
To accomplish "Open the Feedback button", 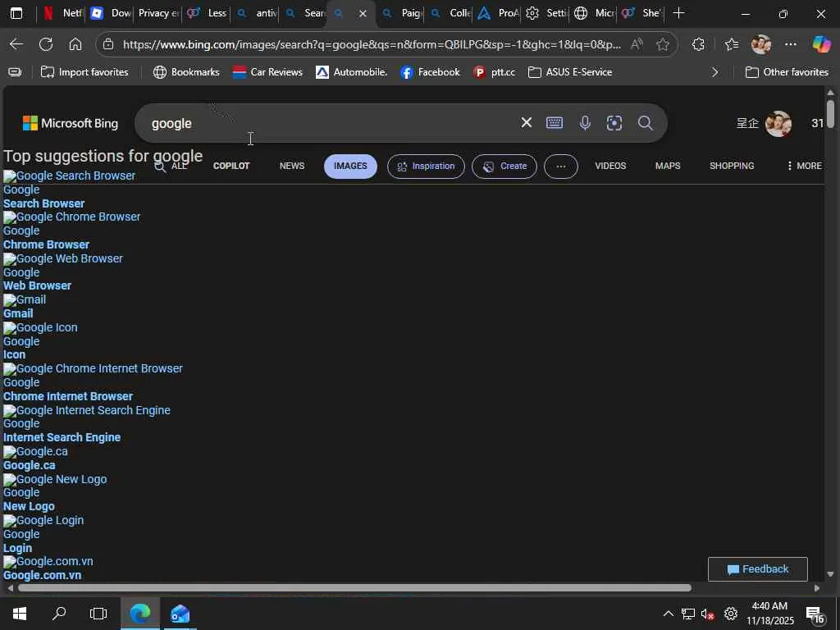I will pyautogui.click(x=757, y=569).
